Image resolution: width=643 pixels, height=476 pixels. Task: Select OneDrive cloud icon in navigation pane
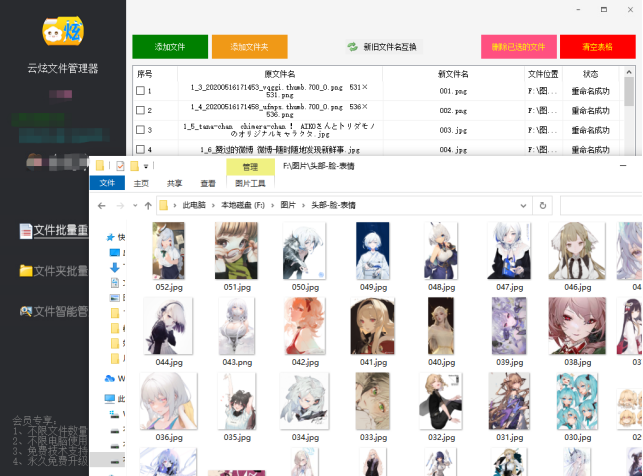pyautogui.click(x=109, y=378)
